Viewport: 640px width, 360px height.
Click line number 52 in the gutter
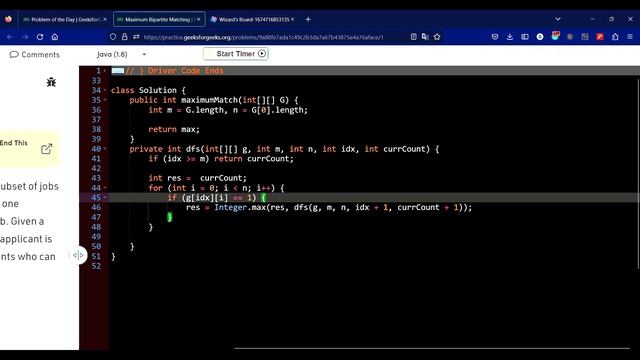(x=96, y=266)
